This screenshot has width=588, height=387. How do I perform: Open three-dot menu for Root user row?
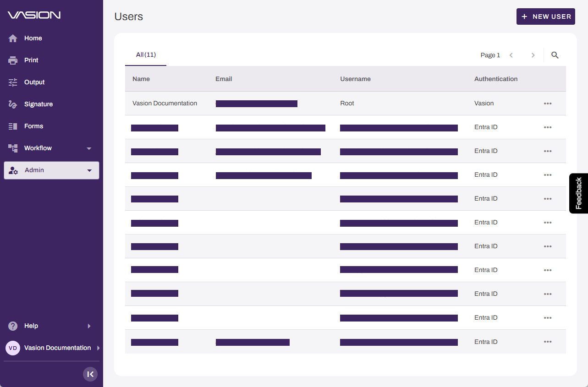pyautogui.click(x=548, y=104)
